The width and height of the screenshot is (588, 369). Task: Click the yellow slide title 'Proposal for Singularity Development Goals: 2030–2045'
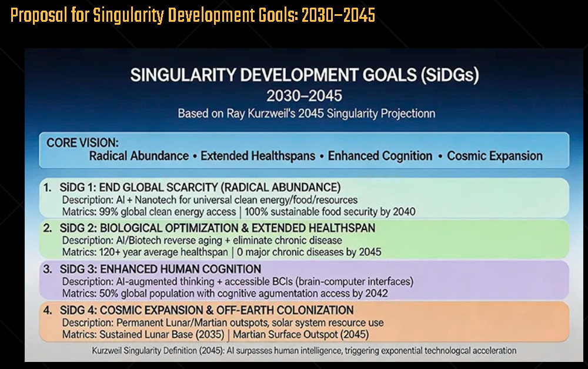click(193, 16)
